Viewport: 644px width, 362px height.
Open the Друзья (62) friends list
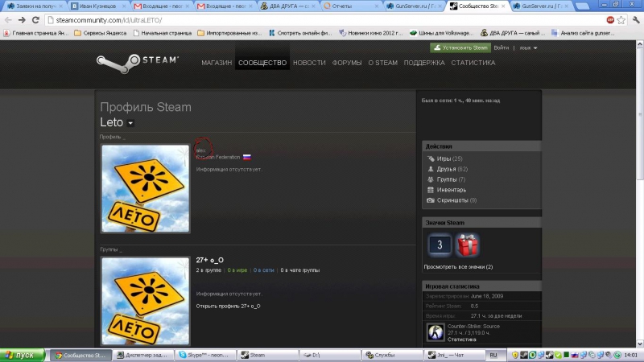pos(452,169)
